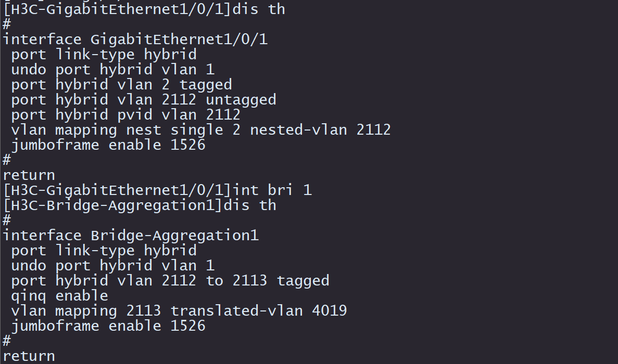Click the word "translated-vlan"
The width and height of the screenshot is (618, 364).
[x=236, y=311]
